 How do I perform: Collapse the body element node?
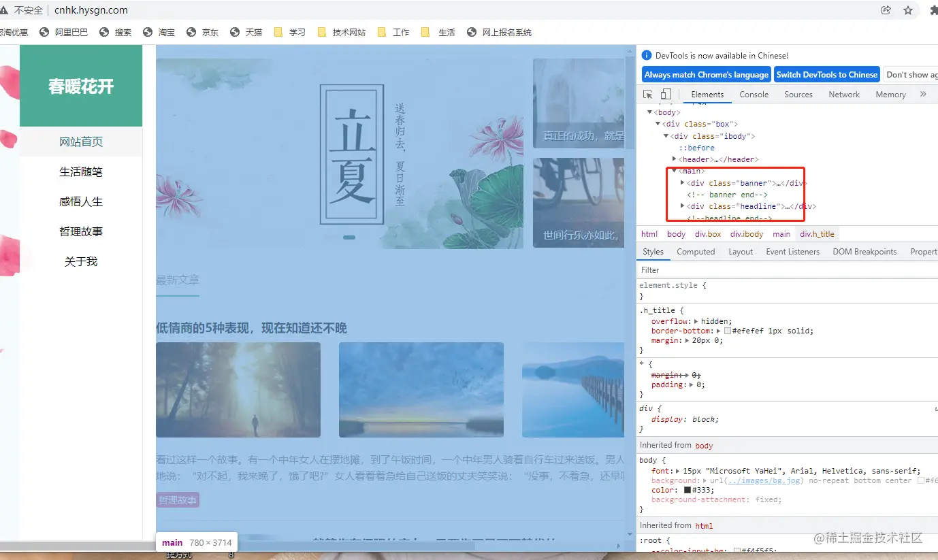coord(650,112)
